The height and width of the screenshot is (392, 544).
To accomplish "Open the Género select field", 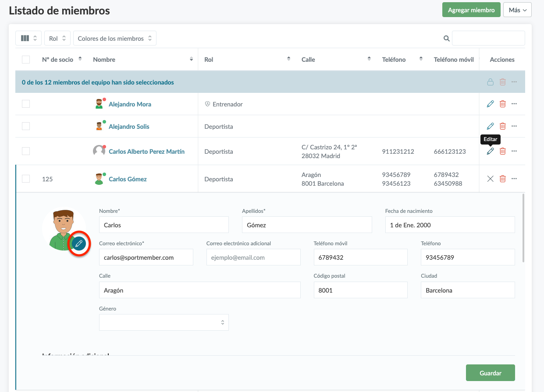I will pyautogui.click(x=164, y=322).
